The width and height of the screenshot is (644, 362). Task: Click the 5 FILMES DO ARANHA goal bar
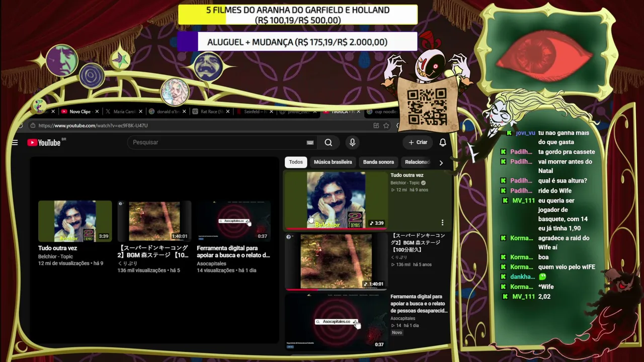(x=297, y=15)
